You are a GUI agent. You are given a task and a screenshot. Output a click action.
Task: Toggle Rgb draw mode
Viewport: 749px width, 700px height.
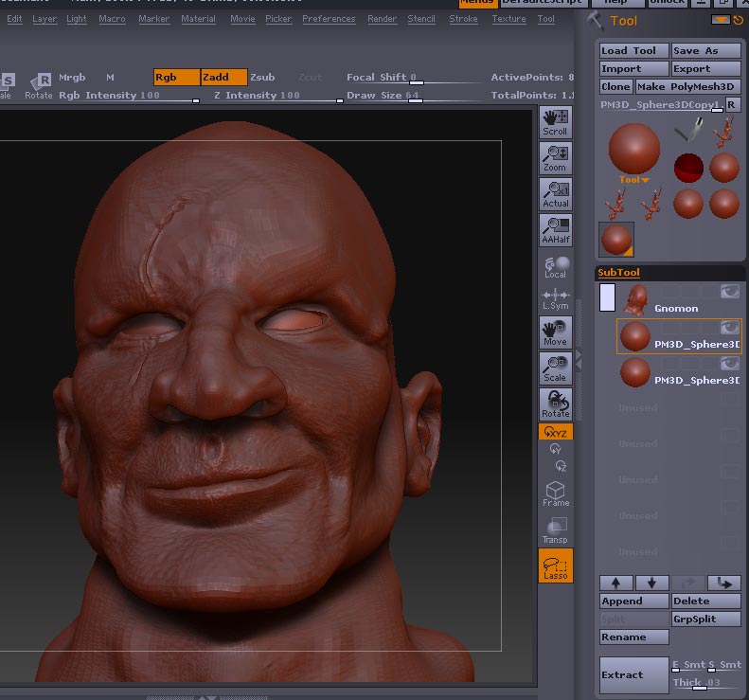coord(176,77)
